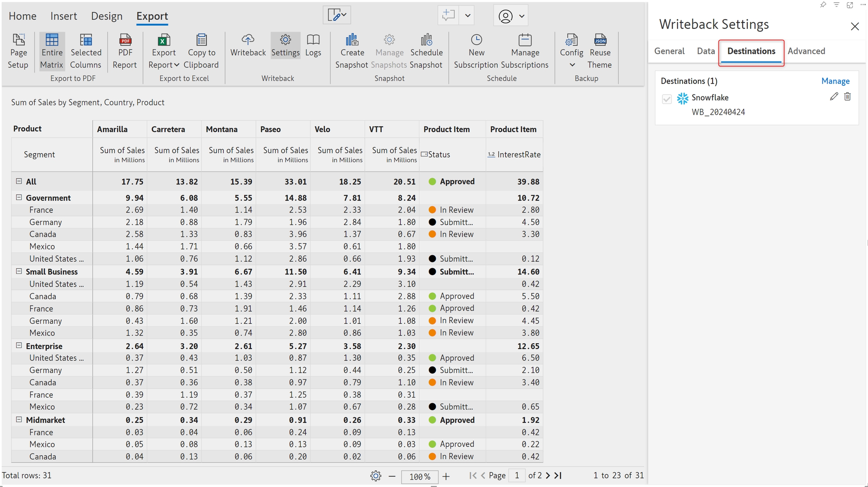
Task: Edit the Snowflake destination with the pencil
Action: click(834, 97)
